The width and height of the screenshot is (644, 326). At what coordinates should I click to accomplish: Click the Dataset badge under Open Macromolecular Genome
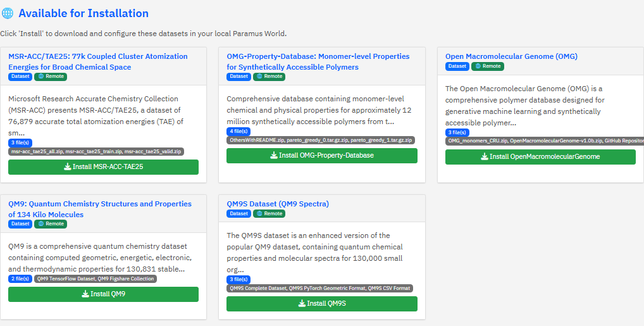coord(457,66)
